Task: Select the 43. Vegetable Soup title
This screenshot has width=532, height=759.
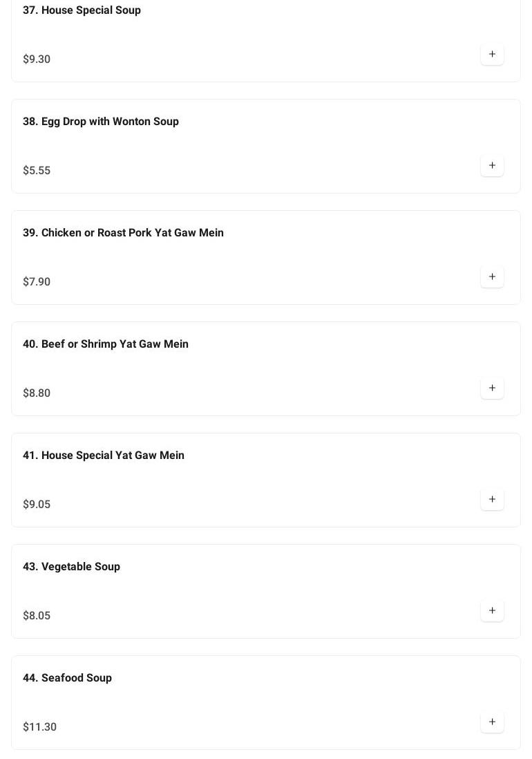Action: click(x=72, y=567)
